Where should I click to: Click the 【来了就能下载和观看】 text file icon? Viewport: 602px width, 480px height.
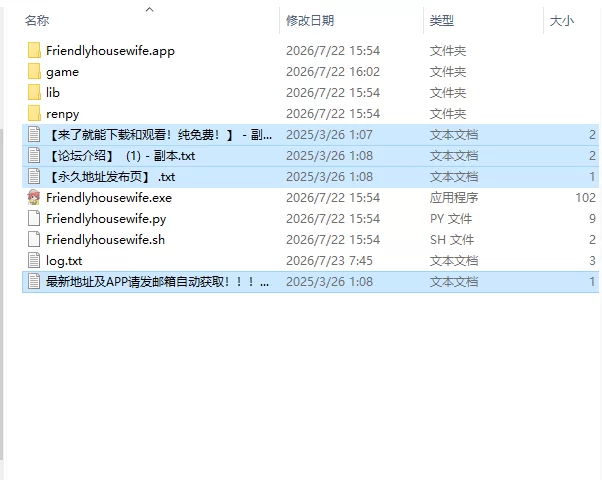[x=34, y=135]
